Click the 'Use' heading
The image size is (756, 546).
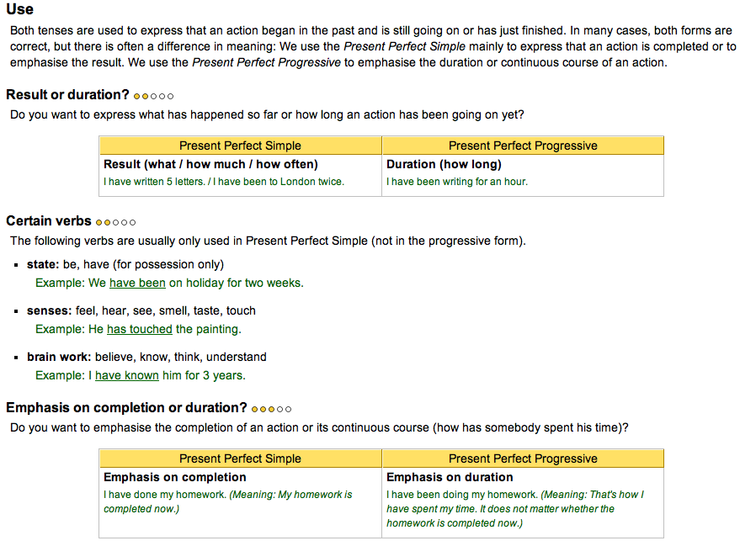coord(19,8)
